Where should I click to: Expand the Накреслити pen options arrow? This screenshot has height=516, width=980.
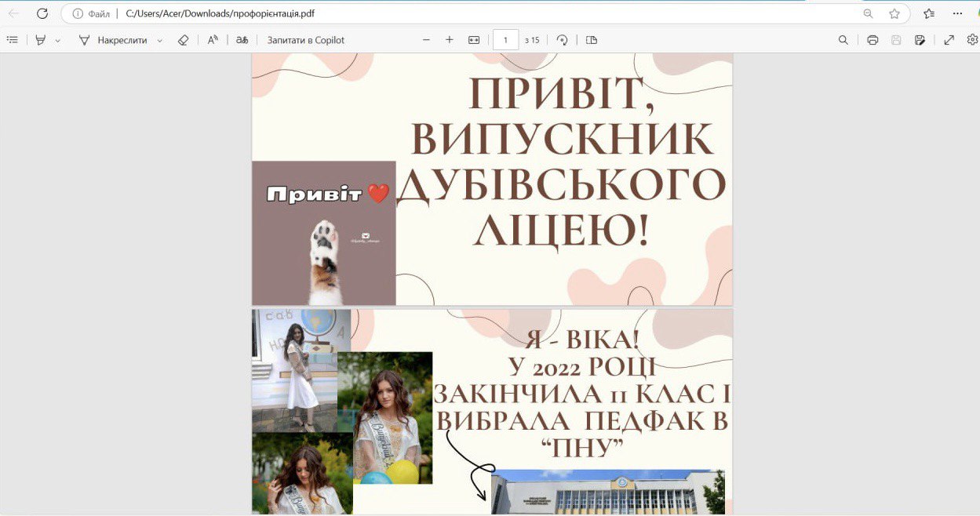click(x=160, y=41)
